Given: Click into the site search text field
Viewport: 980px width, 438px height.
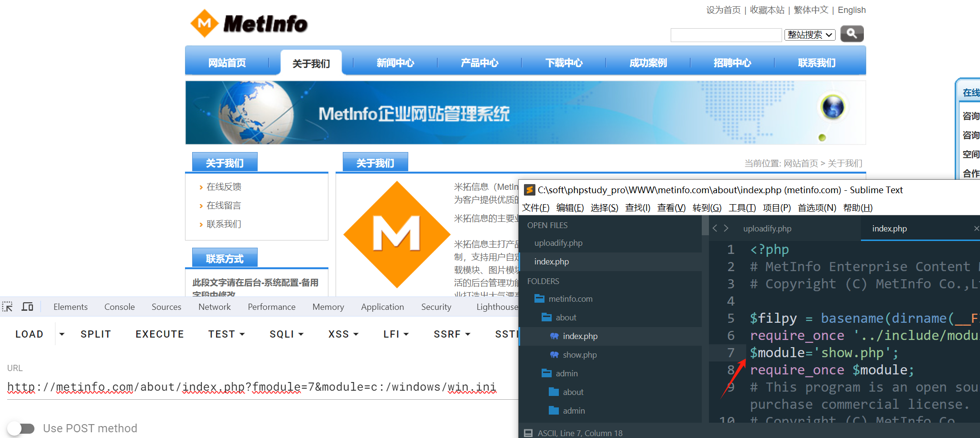Looking at the screenshot, I should point(725,35).
